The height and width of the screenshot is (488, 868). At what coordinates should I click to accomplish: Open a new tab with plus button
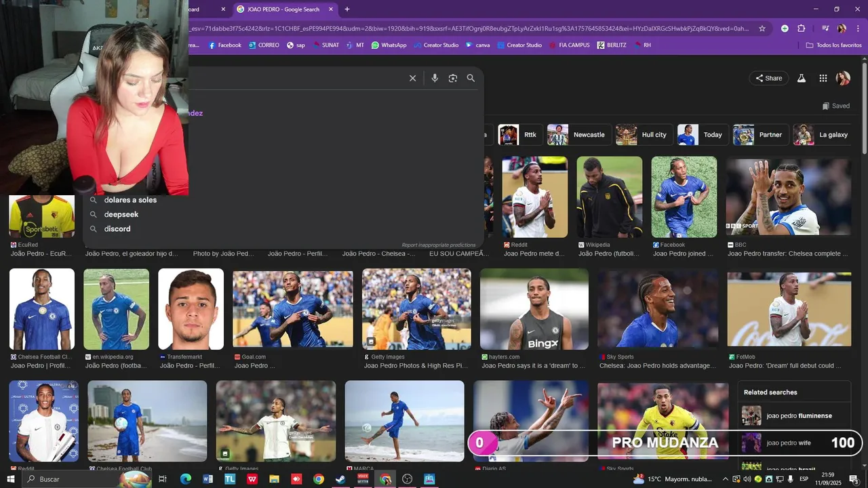pos(347,9)
